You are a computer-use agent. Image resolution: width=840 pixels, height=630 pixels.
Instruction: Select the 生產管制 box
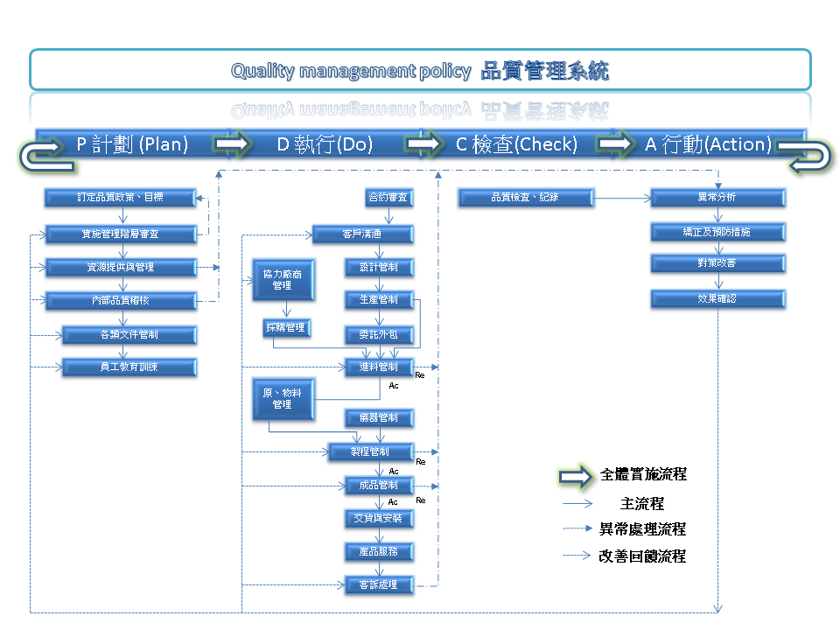[x=379, y=300]
